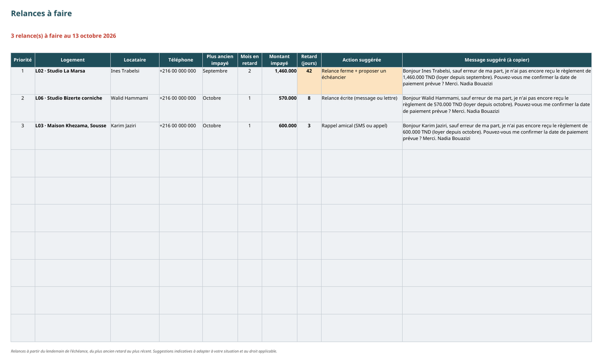Select tenant cell 'Walid Hammami'

(x=135, y=108)
